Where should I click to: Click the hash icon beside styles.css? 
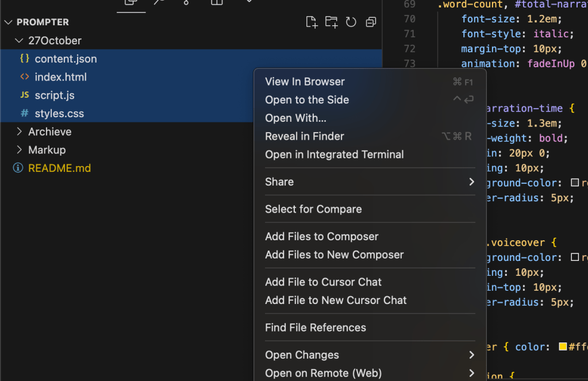click(x=25, y=113)
